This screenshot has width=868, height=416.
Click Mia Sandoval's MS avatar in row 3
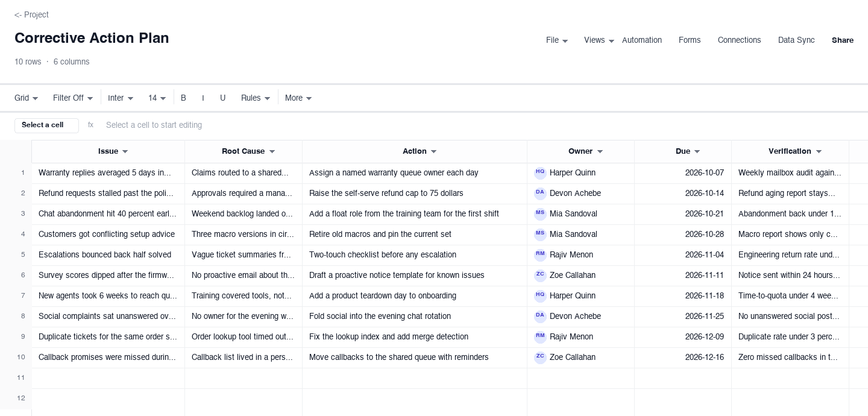[540, 214]
